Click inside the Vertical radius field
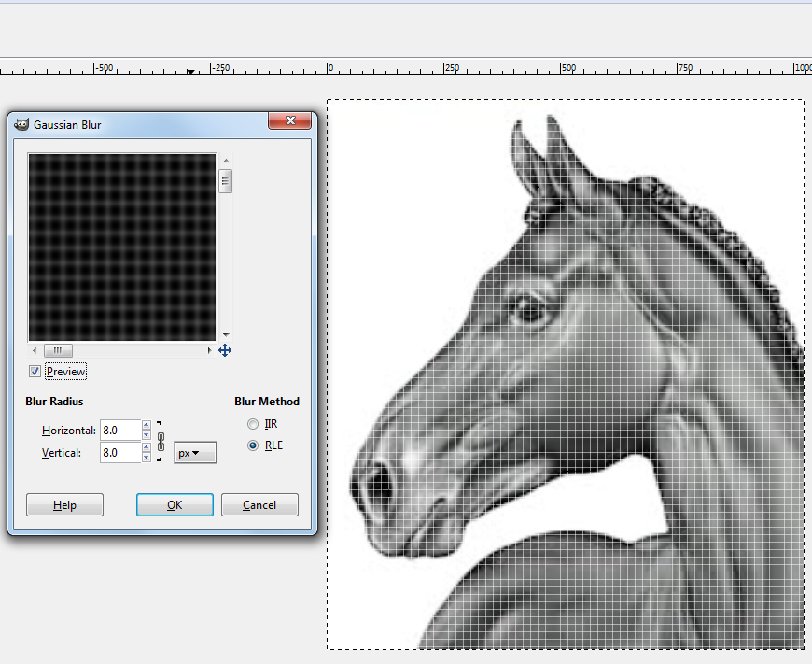 (121, 453)
